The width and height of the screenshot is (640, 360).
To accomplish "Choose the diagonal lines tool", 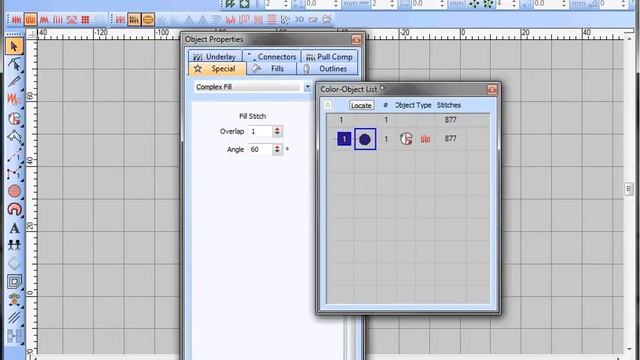I will (14, 318).
